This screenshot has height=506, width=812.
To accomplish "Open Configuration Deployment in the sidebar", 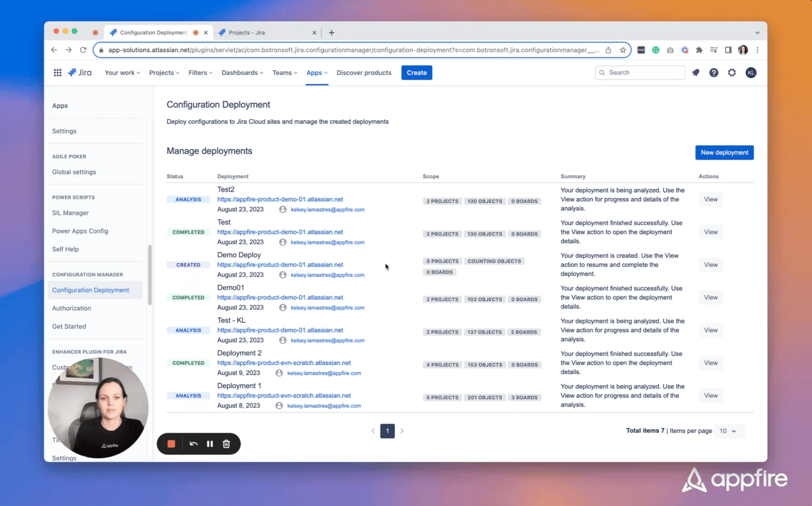I will (x=91, y=290).
